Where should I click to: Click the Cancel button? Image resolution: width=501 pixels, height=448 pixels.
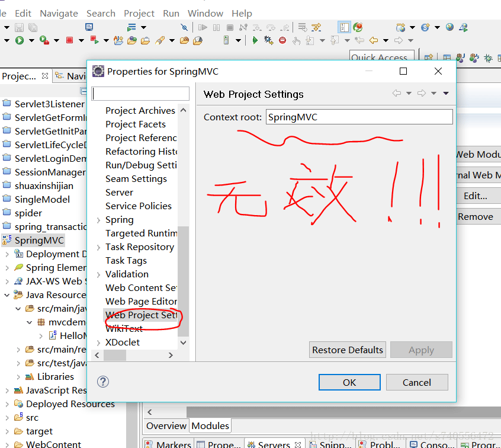[x=417, y=382]
